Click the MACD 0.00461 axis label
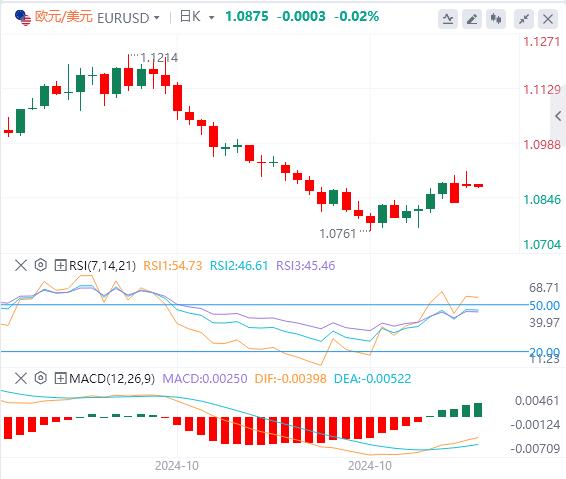 [x=537, y=400]
